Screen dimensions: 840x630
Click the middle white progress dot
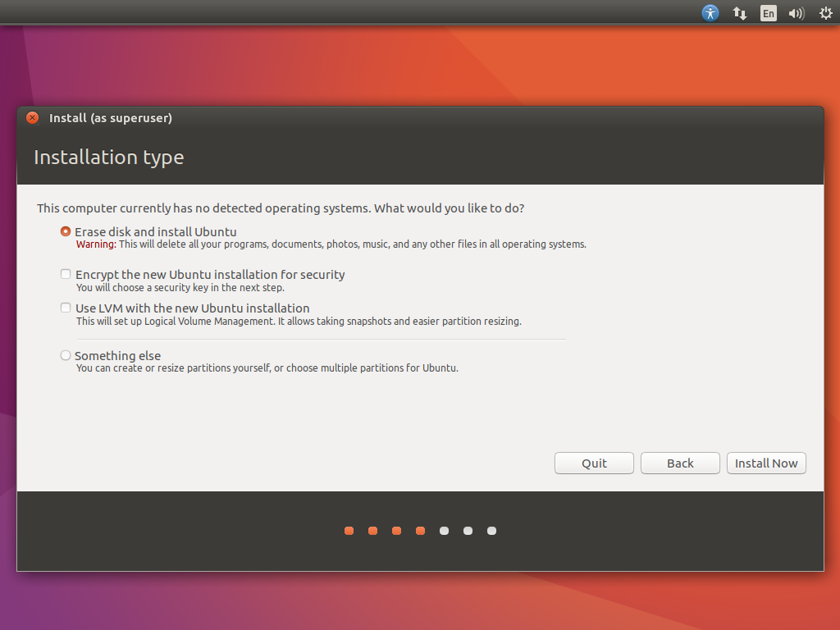(x=468, y=531)
